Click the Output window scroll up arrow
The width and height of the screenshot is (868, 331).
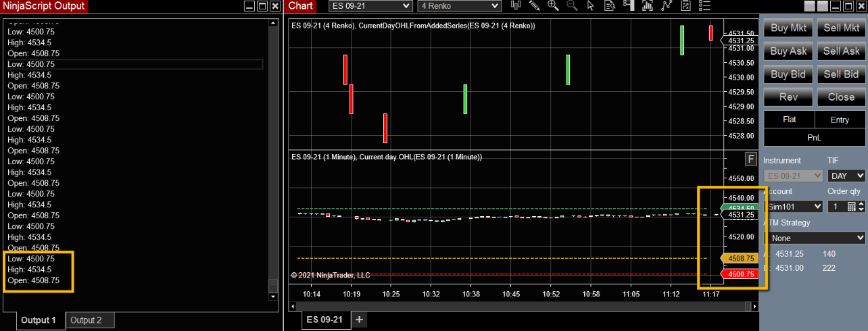tap(273, 23)
